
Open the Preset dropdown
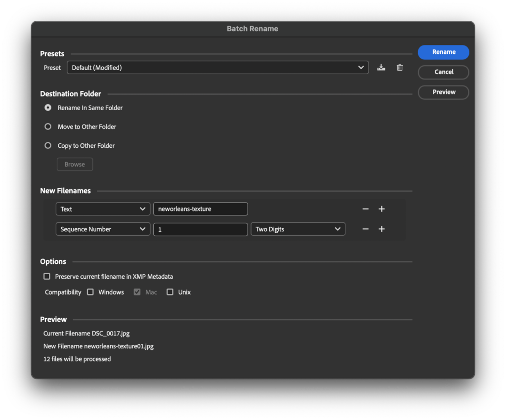217,68
